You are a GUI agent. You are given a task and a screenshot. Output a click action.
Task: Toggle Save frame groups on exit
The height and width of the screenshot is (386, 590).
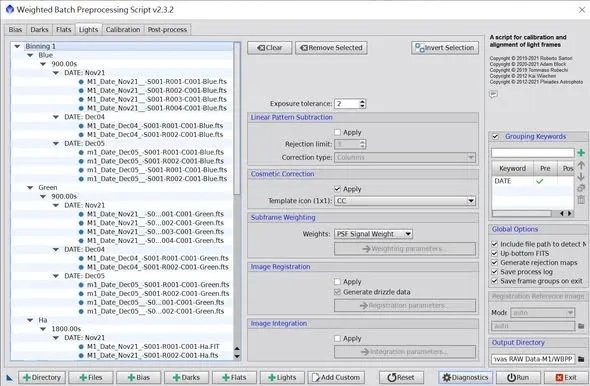[x=494, y=281]
